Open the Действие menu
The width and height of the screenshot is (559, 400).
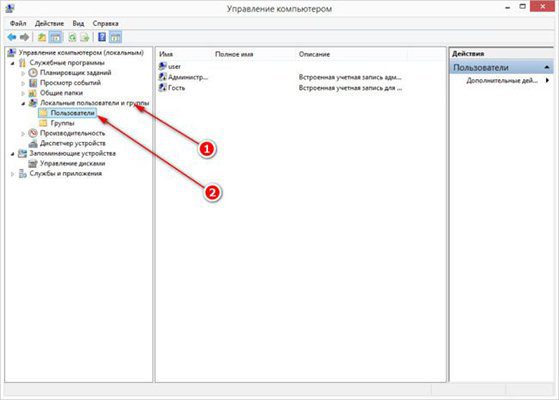coord(49,24)
